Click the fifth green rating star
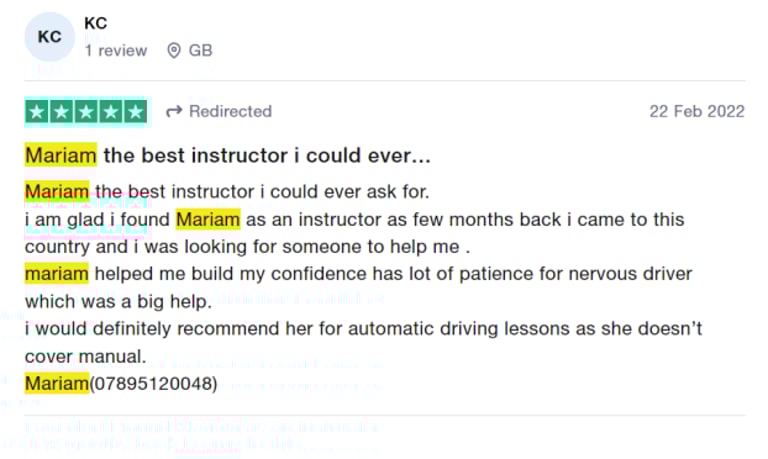This screenshot has height=459, width=768. pyautogui.click(x=135, y=111)
